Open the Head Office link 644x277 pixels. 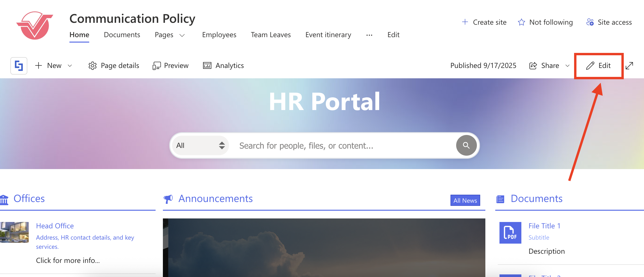(x=55, y=226)
